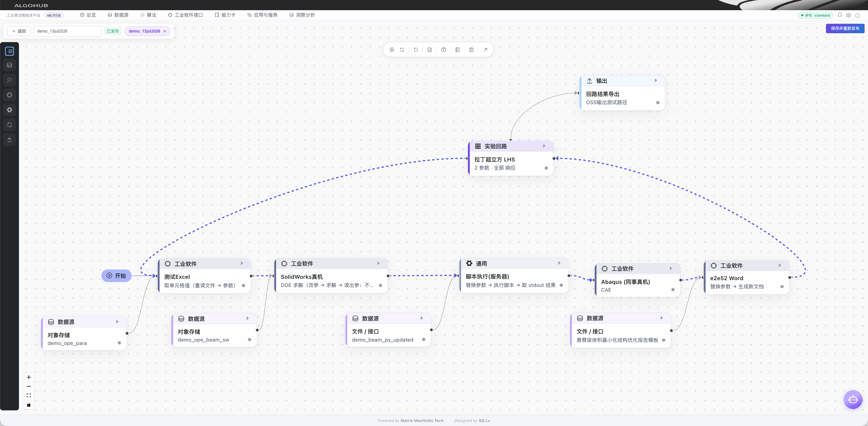The image size is (868, 426).
Task: Click the 保存并重新发布 button
Action: (x=845, y=28)
